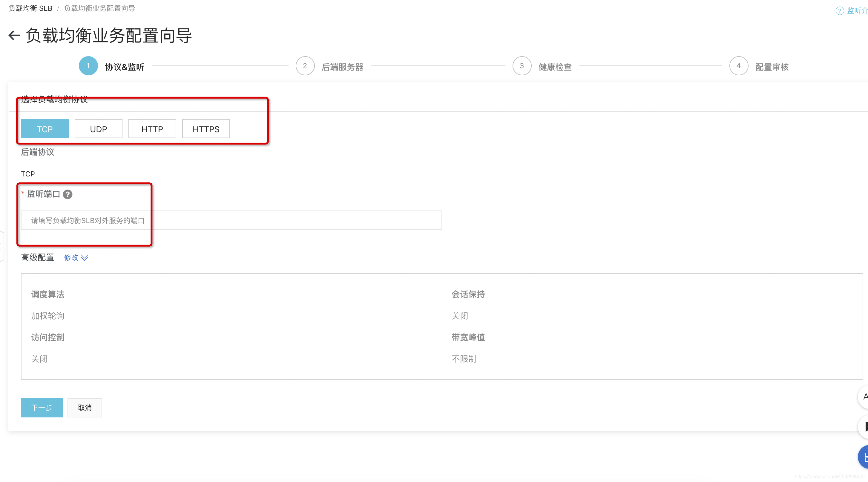Click the question mark icon at top right

click(839, 11)
